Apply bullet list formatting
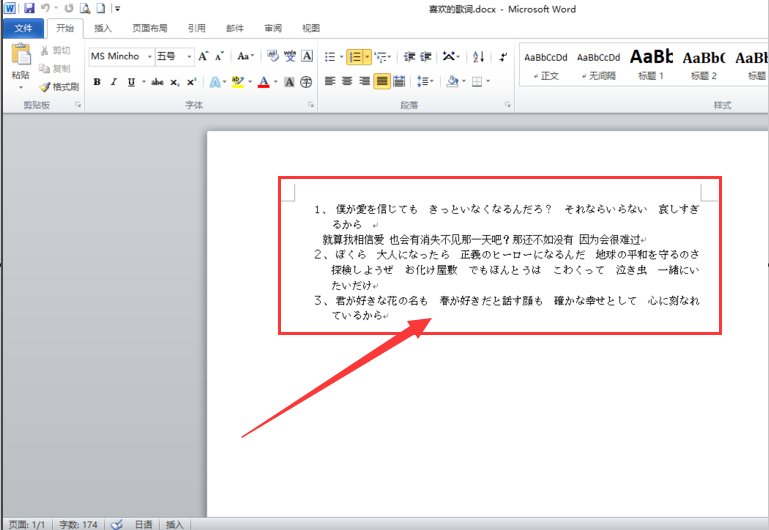The width and height of the screenshot is (769, 530). [330, 57]
